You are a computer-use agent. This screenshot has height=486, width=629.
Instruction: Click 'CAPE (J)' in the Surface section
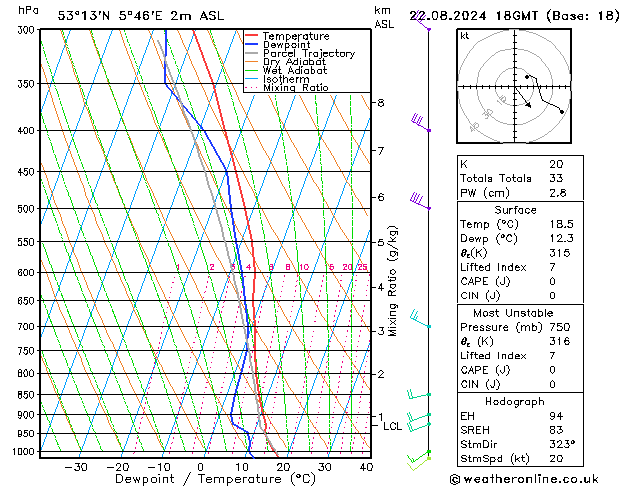(485, 281)
